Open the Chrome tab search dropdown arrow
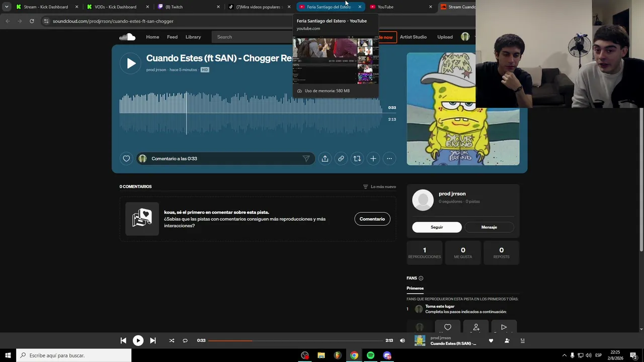644x362 pixels. [x=7, y=7]
